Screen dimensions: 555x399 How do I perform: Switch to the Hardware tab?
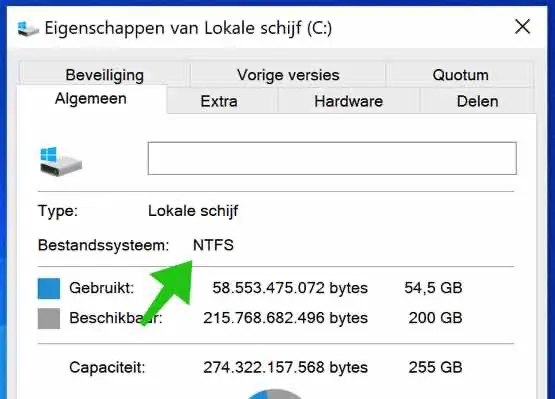point(349,101)
